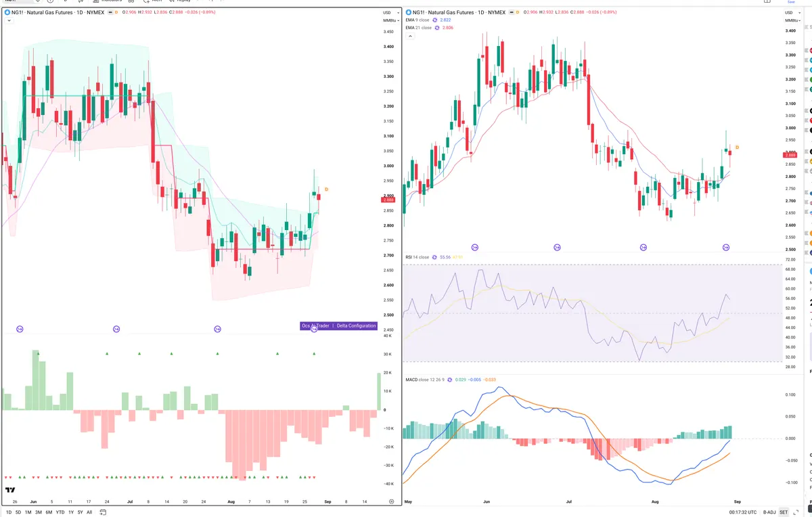Expand the left chart indicator legend chevron

(8, 20)
